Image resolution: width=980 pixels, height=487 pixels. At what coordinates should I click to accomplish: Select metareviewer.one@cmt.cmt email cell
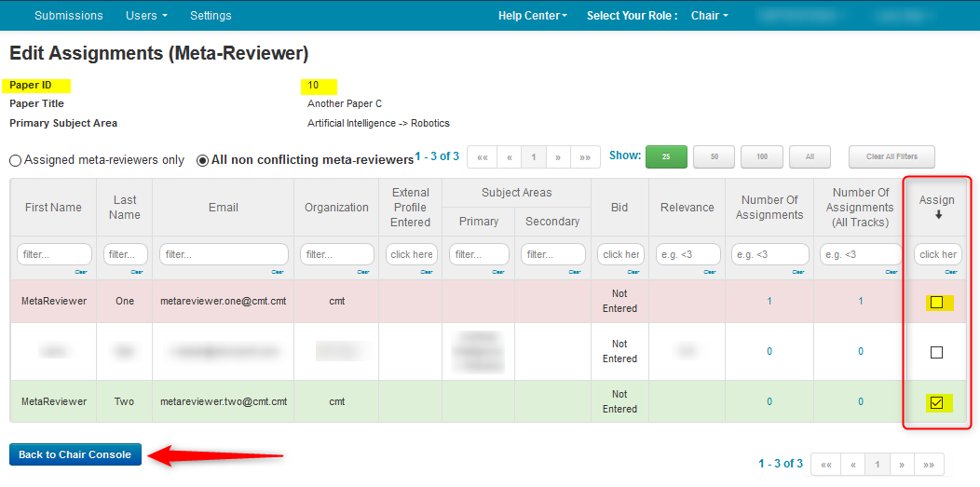[224, 301]
